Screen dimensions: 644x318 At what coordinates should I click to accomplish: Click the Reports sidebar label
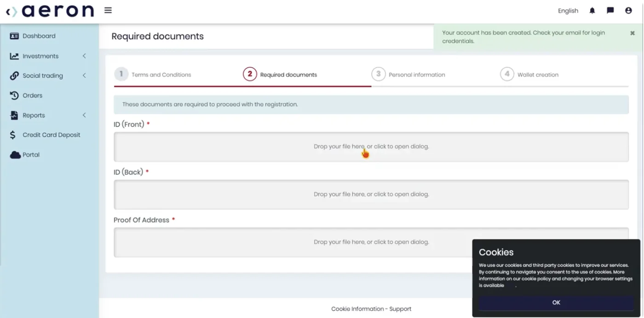[x=34, y=115]
